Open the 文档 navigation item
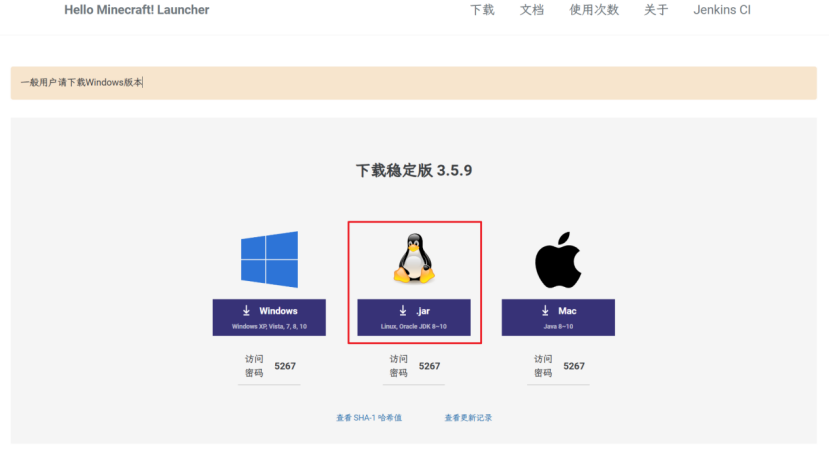 pos(531,10)
